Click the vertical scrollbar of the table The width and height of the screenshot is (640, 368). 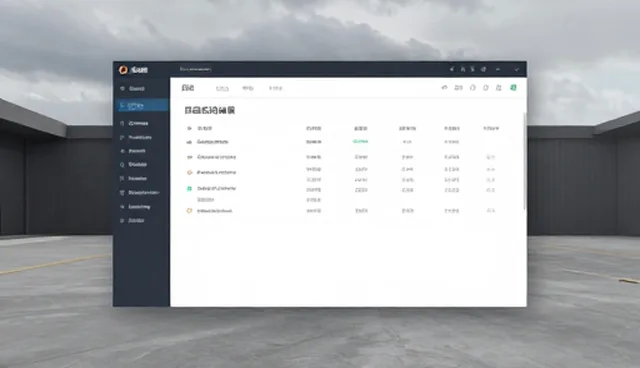pos(524,162)
